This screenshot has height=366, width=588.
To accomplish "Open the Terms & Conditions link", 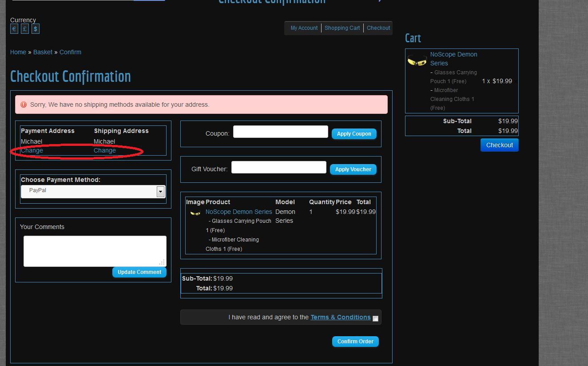I will click(x=341, y=317).
